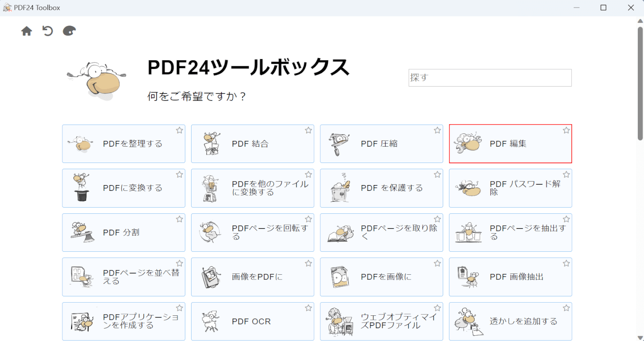Click the PDF パスワード解除 label

tap(525, 188)
